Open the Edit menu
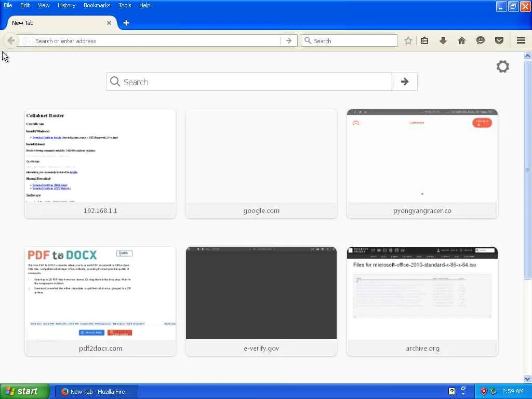This screenshot has height=399, width=532. pos(25,5)
